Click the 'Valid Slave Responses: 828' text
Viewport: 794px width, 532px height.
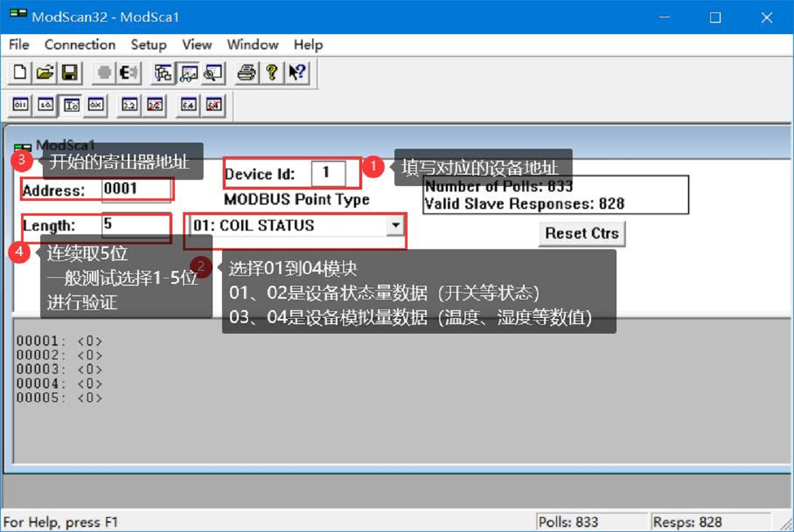click(524, 203)
